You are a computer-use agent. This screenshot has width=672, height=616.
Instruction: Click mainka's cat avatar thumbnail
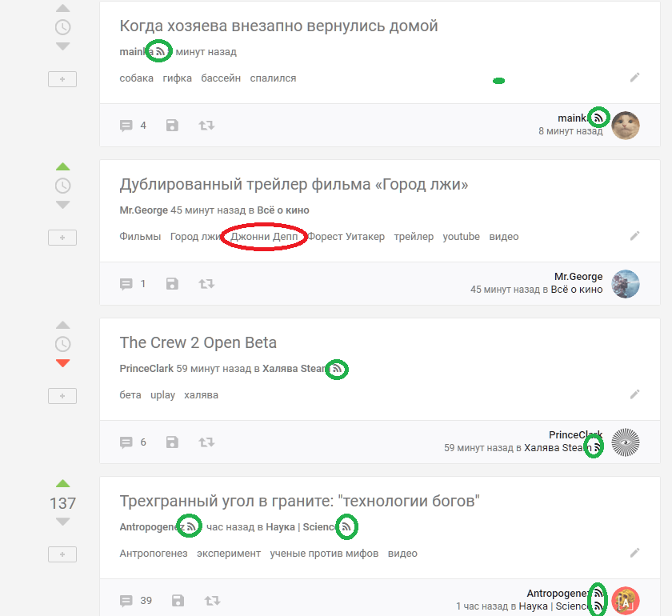pyautogui.click(x=626, y=126)
